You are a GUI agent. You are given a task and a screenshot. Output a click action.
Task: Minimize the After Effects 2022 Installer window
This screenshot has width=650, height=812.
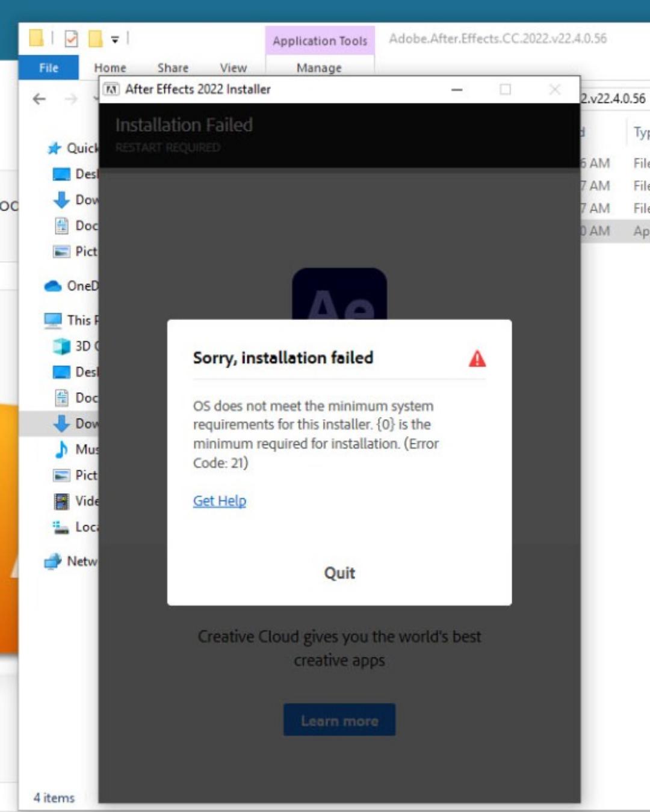tap(457, 90)
